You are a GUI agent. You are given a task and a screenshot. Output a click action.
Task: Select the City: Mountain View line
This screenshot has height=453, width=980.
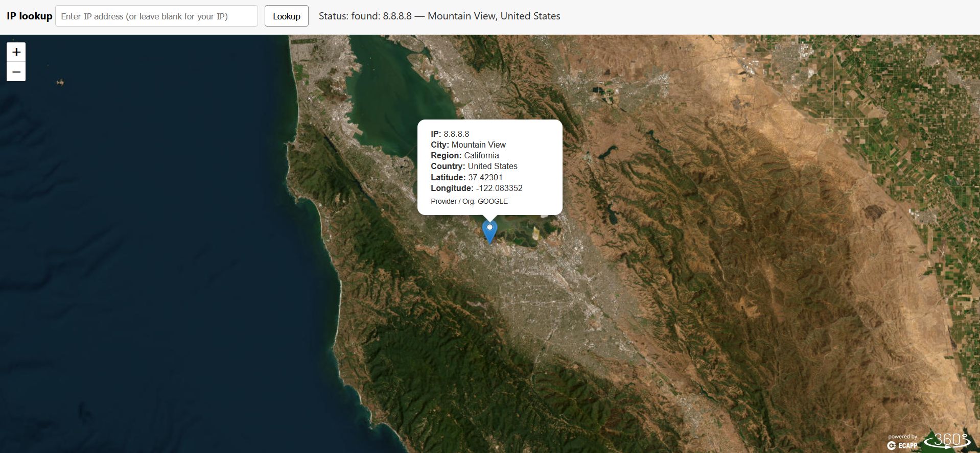pos(468,145)
